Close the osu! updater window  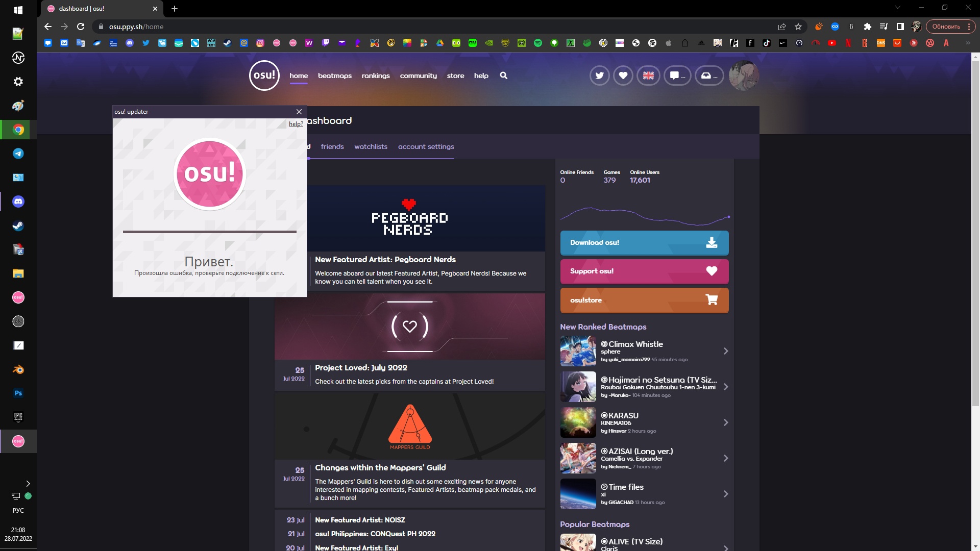299,112
